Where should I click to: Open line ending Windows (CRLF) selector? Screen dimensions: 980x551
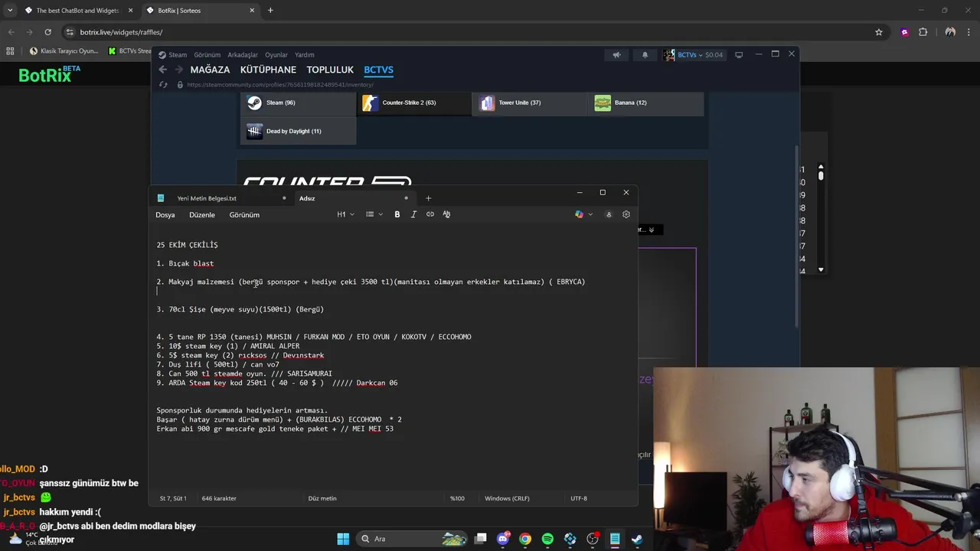(507, 498)
